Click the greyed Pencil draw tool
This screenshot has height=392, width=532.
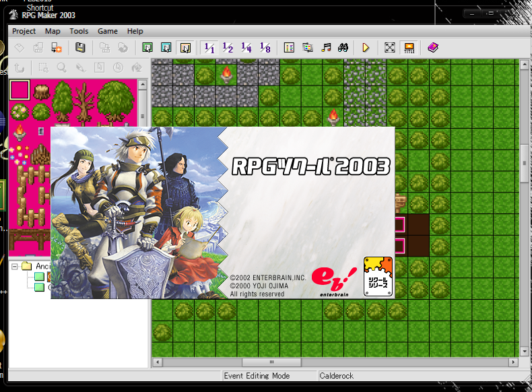coord(81,68)
